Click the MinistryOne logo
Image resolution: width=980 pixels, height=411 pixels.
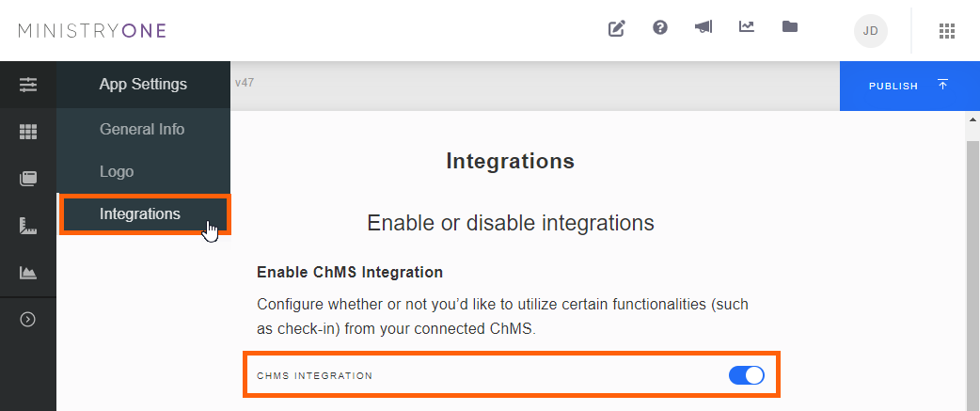coord(92,31)
